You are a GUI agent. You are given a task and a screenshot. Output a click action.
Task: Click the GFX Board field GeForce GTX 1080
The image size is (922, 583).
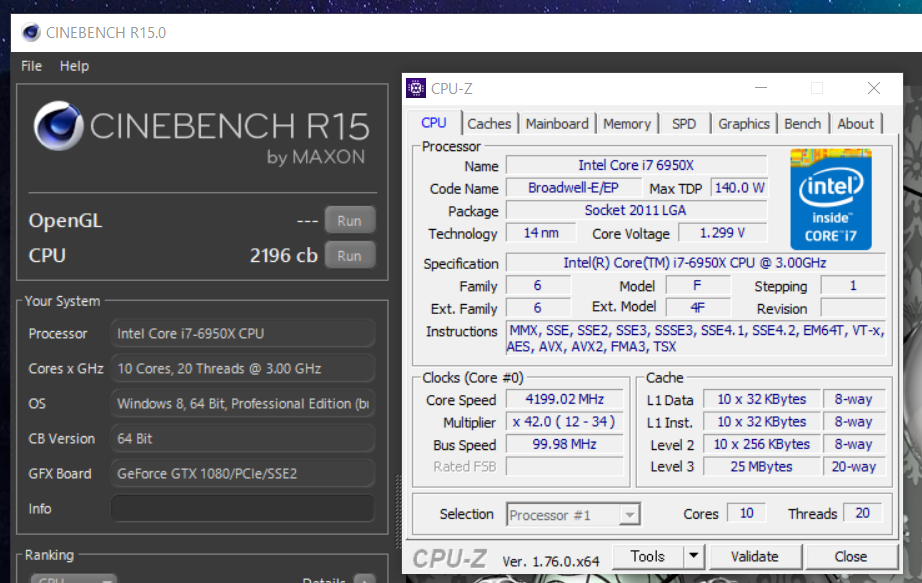click(x=242, y=474)
